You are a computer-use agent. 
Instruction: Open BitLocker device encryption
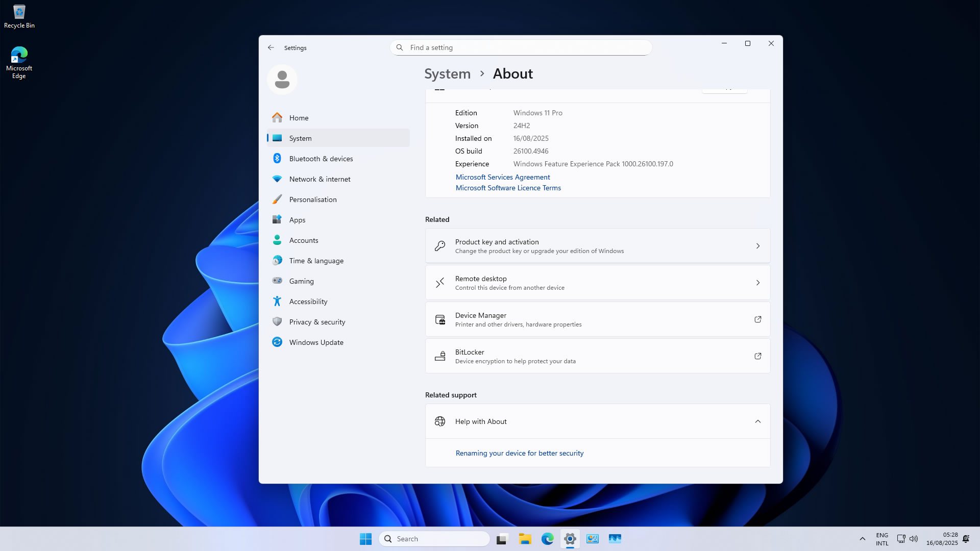pos(597,356)
